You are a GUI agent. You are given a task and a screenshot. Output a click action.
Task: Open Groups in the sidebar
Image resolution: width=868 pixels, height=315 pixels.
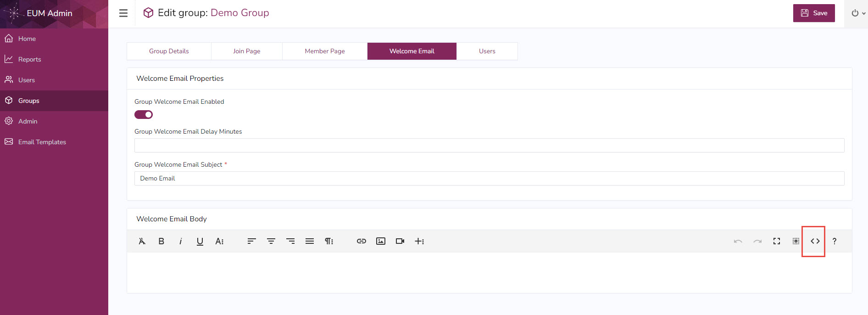[x=54, y=101]
